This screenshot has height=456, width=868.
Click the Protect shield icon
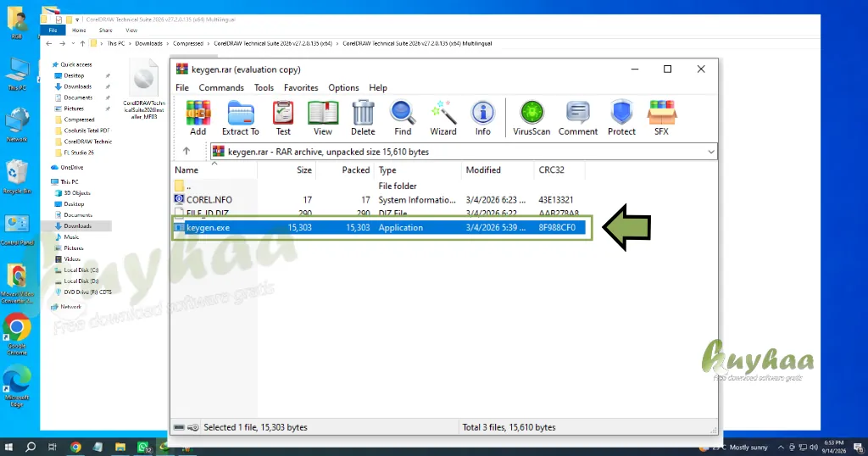click(x=621, y=118)
